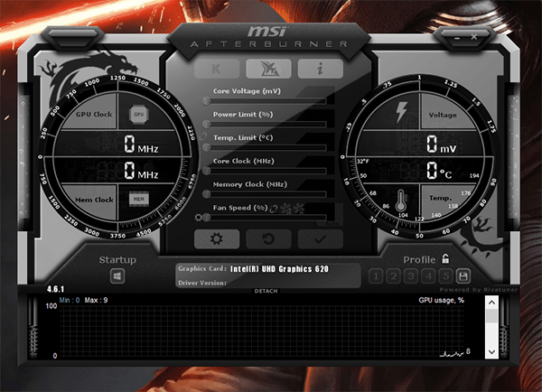Reset settings with the circular arrow button
Viewport: 542px width, 392px height.
pos(268,238)
